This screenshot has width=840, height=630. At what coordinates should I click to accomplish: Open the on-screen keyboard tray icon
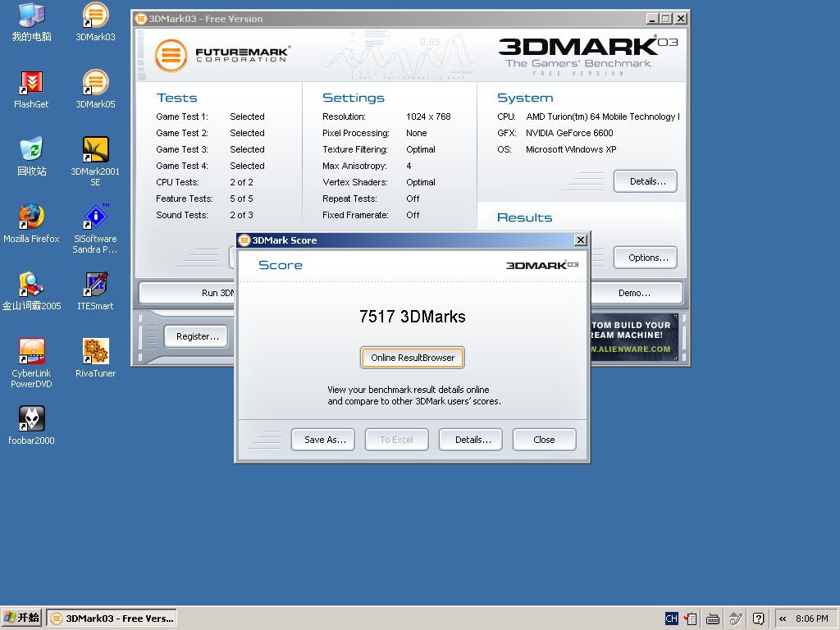pyautogui.click(x=713, y=619)
